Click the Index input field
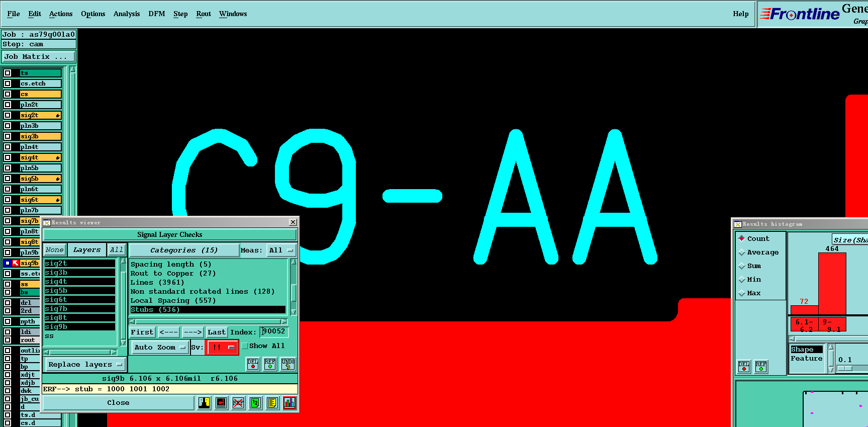The image size is (868, 427). click(x=274, y=331)
